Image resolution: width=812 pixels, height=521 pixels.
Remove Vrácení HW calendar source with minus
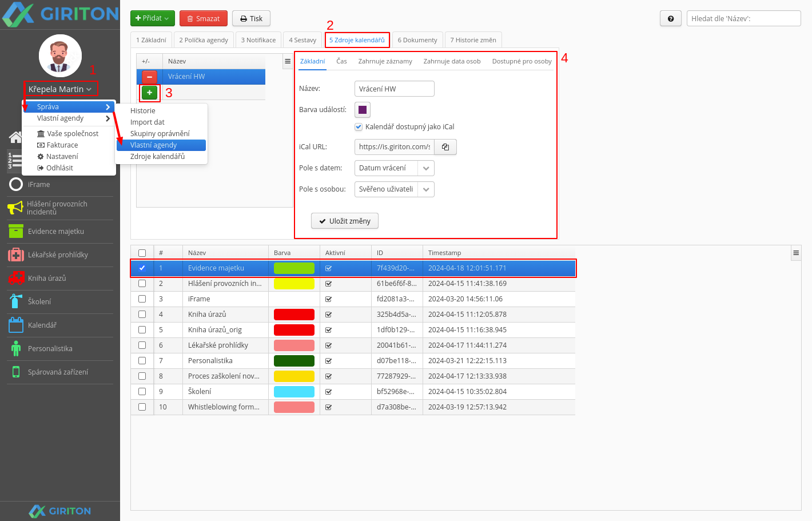coord(149,77)
